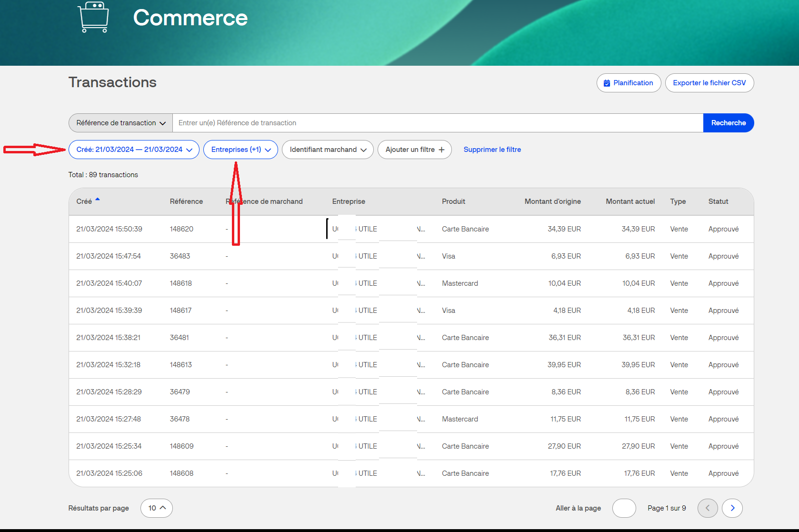The height and width of the screenshot is (532, 799).
Task: Click the calendar icon in Planification
Action: click(607, 83)
